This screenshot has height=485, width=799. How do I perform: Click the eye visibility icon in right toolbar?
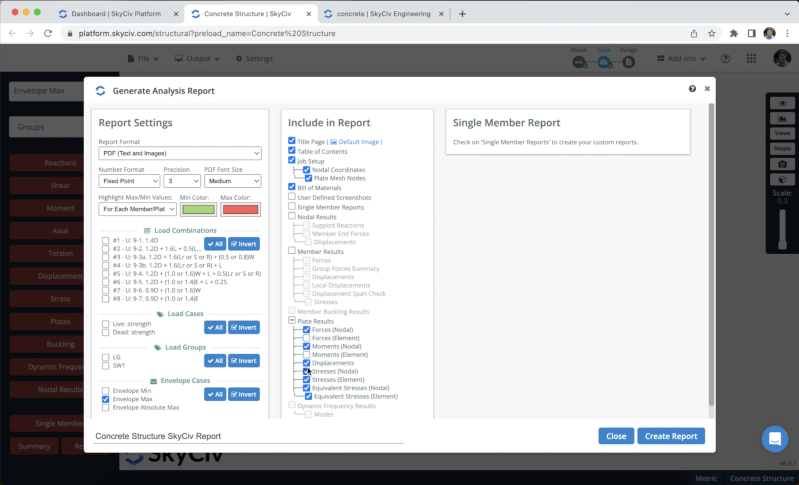[782, 103]
